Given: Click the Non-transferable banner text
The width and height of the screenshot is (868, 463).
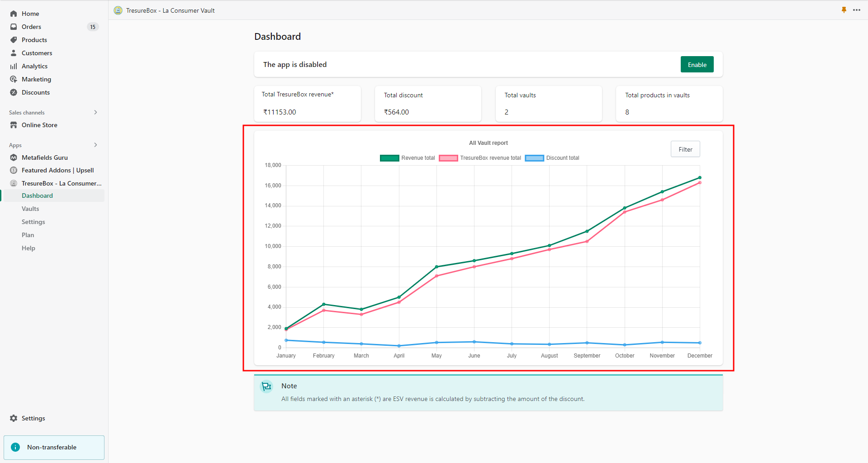Looking at the screenshot, I should (x=52, y=447).
